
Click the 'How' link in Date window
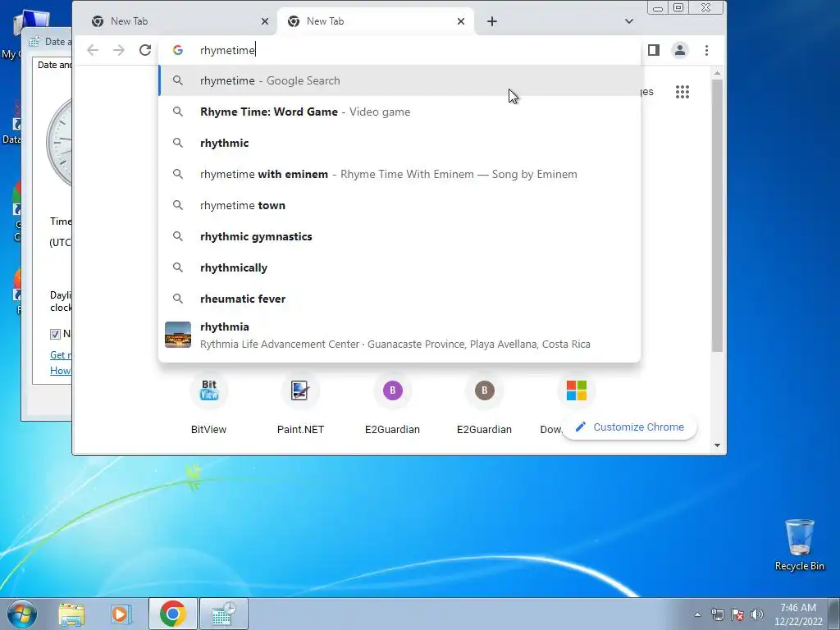pos(61,370)
